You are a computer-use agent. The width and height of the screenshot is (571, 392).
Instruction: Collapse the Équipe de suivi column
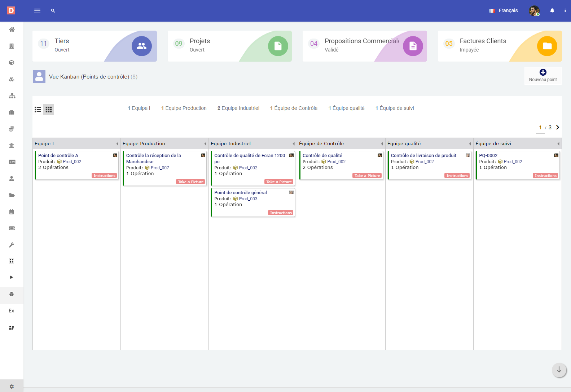pos(558,144)
